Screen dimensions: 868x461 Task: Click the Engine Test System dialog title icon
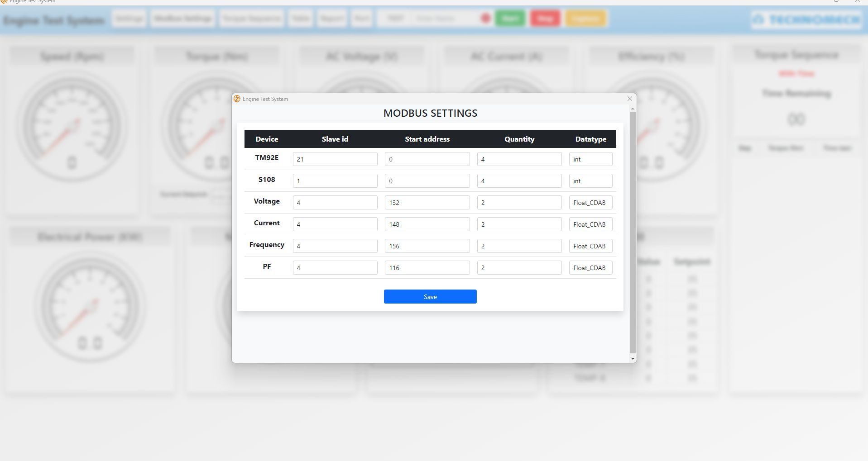coord(237,99)
